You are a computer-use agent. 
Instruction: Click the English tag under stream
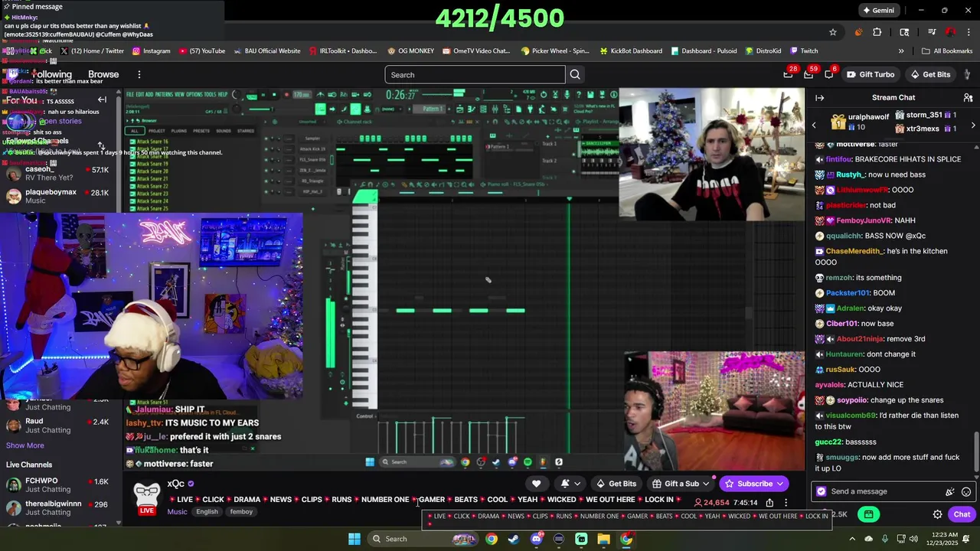[x=207, y=512]
